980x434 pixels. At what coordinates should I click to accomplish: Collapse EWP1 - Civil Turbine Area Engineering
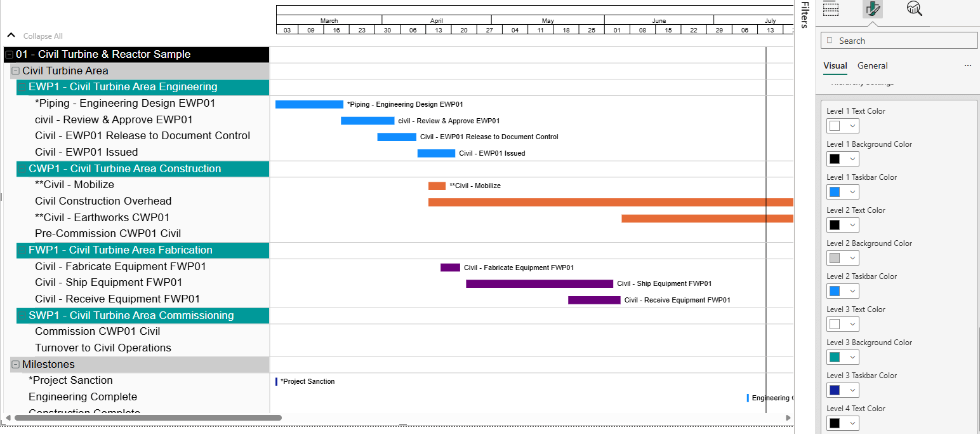tap(22, 87)
